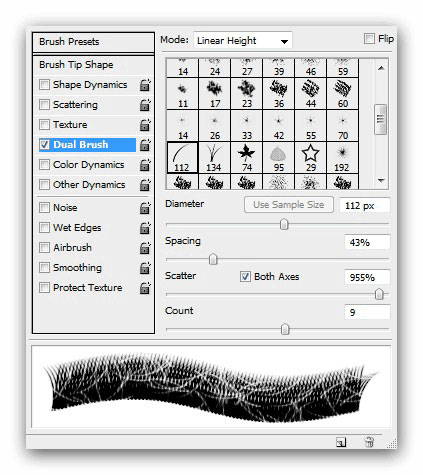Select the rough bristle brush tip 36
The height and width of the screenshot is (475, 423).
tap(278, 94)
